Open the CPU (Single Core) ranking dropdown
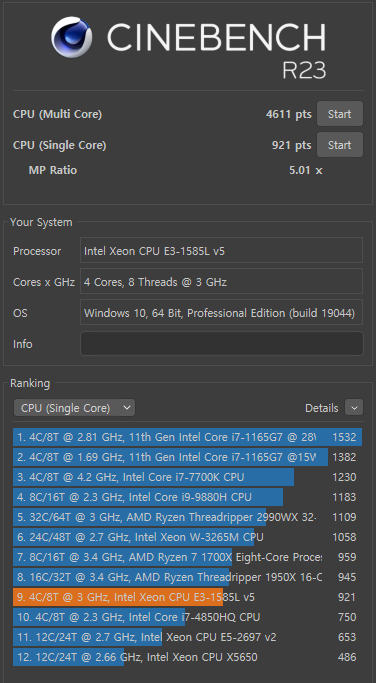 point(75,408)
